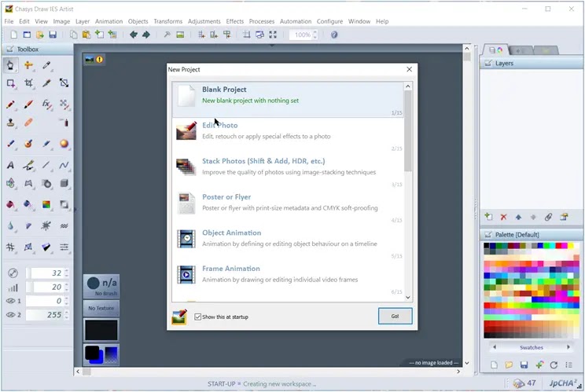
Task: Click previous swatches left arrow
Action: pos(495,347)
